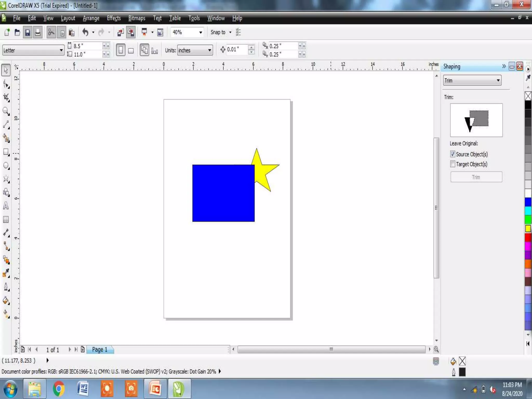Open the zoom level dropdown
The width and height of the screenshot is (532, 399).
coord(200,32)
